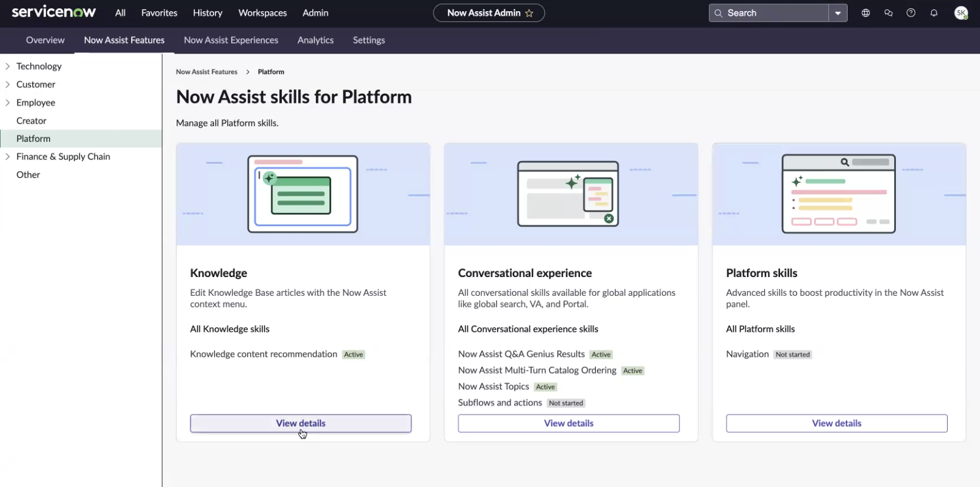Image resolution: width=980 pixels, height=487 pixels.
Task: Go to Now Assist Experiences tab
Action: coord(231,40)
